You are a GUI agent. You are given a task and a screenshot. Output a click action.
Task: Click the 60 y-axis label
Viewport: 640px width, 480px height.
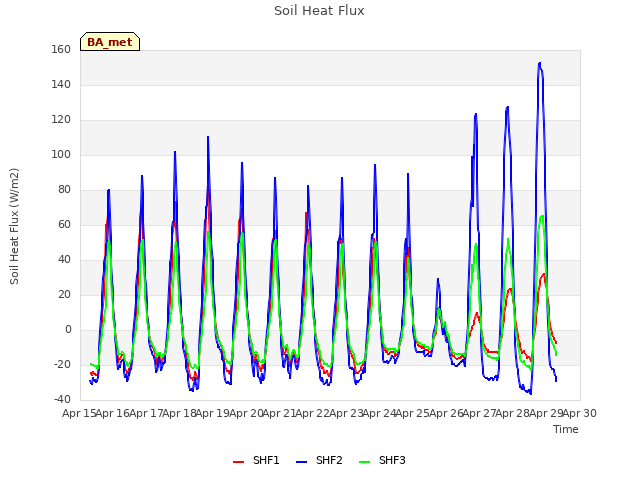pyautogui.click(x=64, y=224)
